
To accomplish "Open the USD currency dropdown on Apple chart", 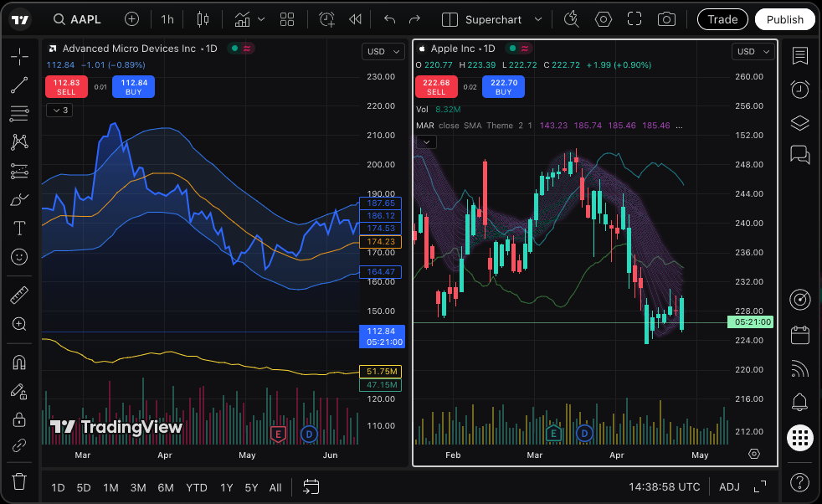I will [x=753, y=51].
